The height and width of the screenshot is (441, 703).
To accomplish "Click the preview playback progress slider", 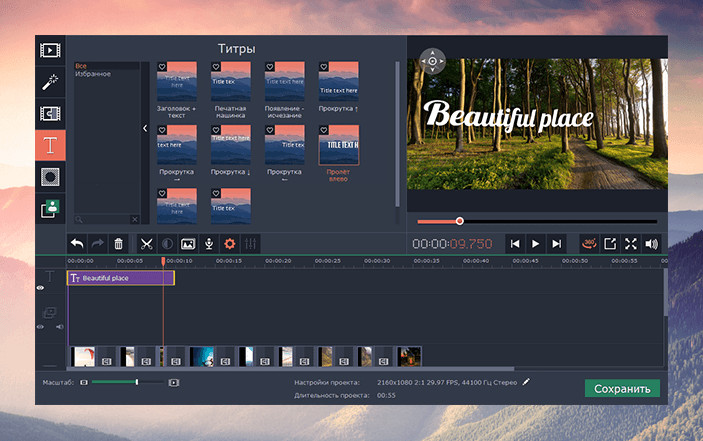I will tap(537, 221).
